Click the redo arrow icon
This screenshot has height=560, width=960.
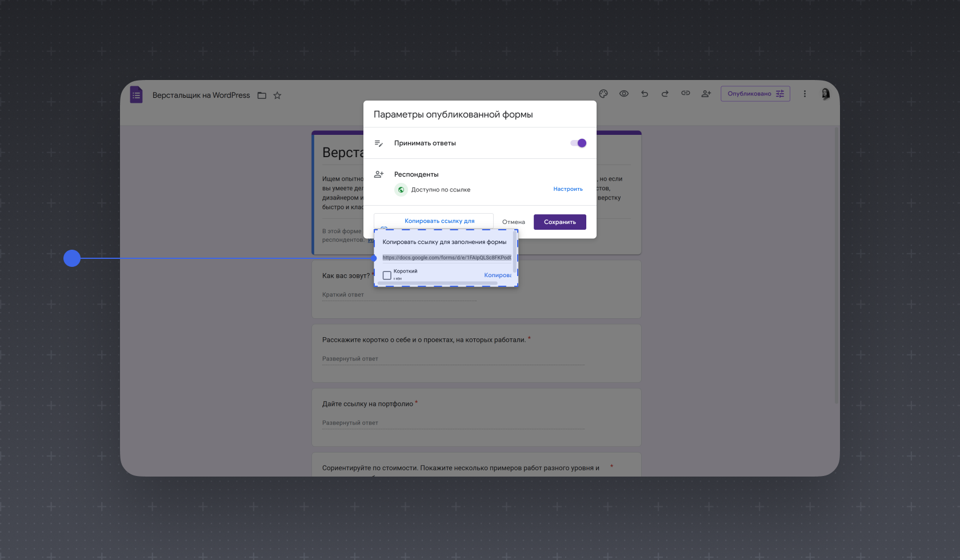[665, 94]
